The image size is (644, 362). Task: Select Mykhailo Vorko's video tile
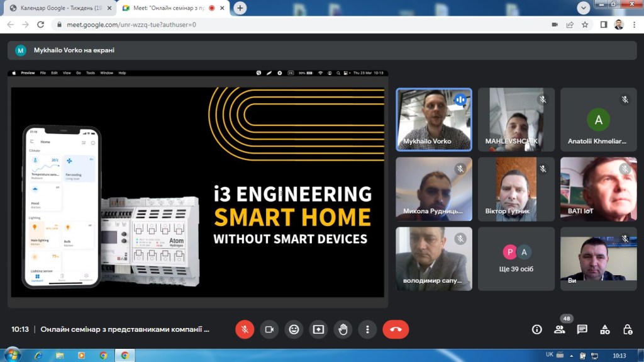click(x=434, y=119)
